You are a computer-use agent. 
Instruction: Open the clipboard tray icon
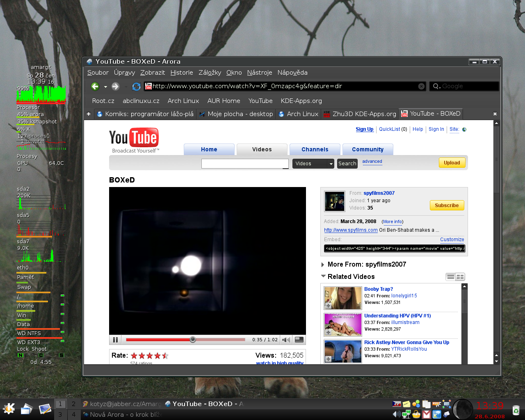[x=427, y=404]
